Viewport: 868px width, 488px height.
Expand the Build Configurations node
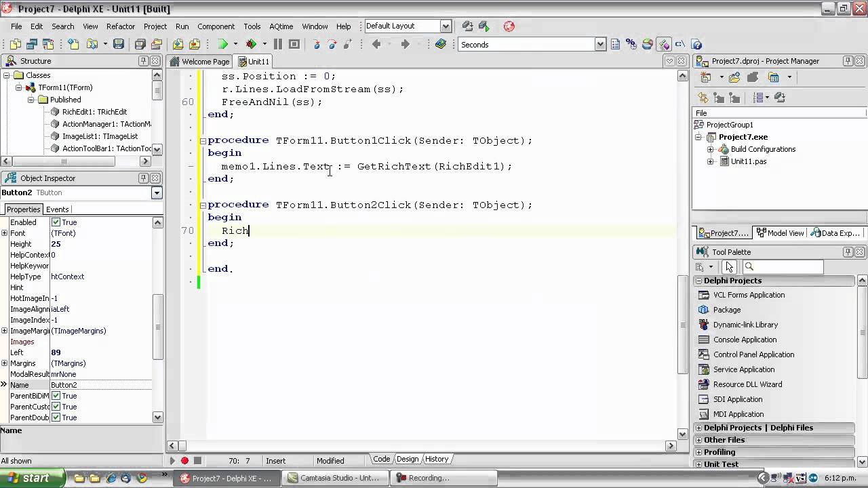710,149
